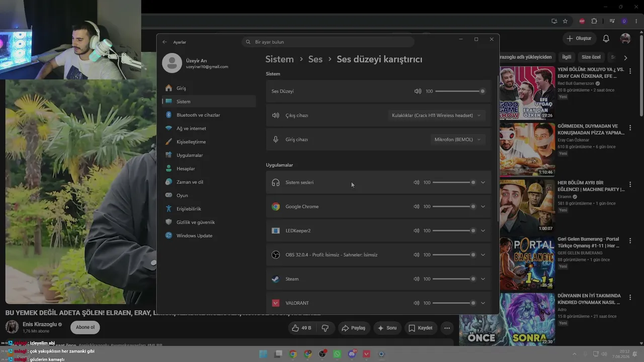This screenshot has height=362, width=644.
Task: Subscribe with the Abone ol button
Action: coord(85,327)
